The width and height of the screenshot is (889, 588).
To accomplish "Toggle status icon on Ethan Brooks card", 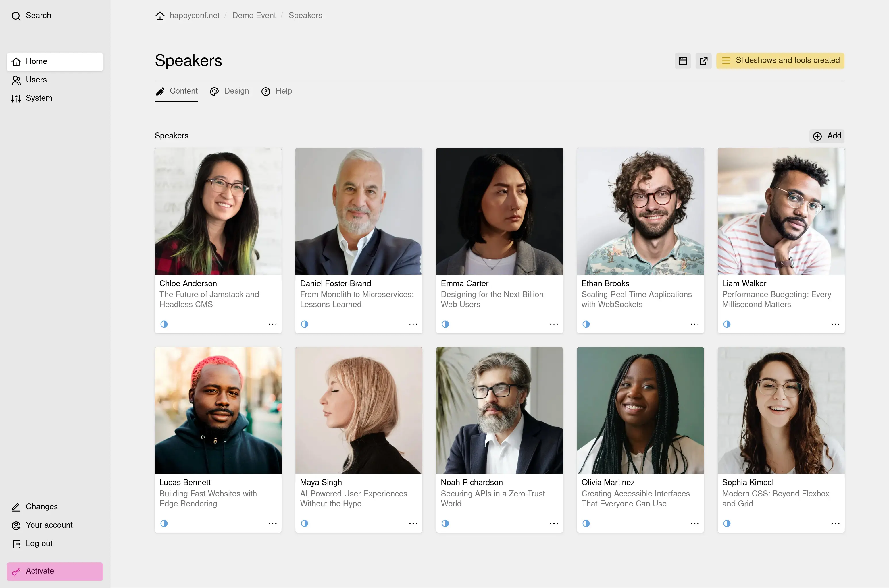I will 586,324.
